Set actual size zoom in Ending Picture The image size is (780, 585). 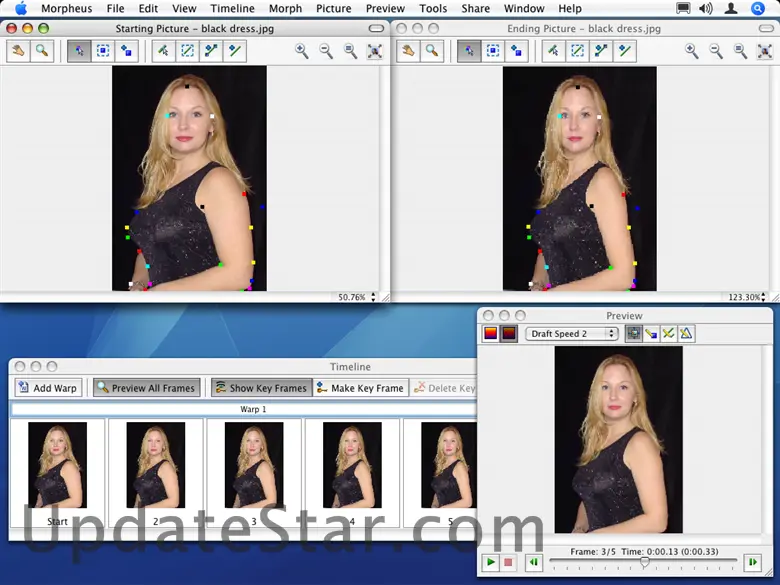click(x=741, y=51)
